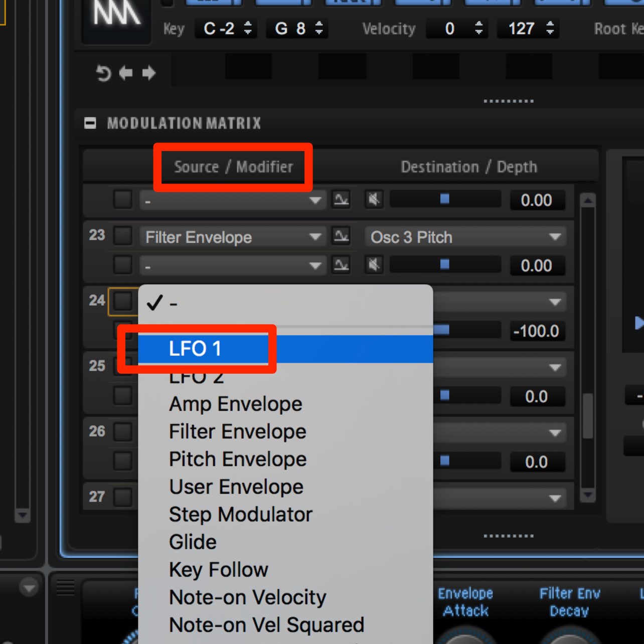
Task: Click the blue play triangle at right edge
Action: (639, 323)
